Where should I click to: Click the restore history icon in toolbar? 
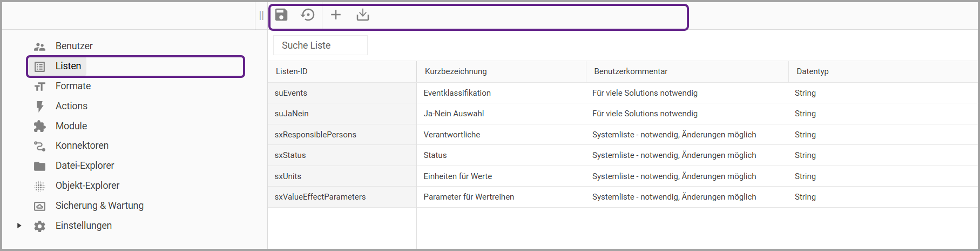[x=308, y=15]
